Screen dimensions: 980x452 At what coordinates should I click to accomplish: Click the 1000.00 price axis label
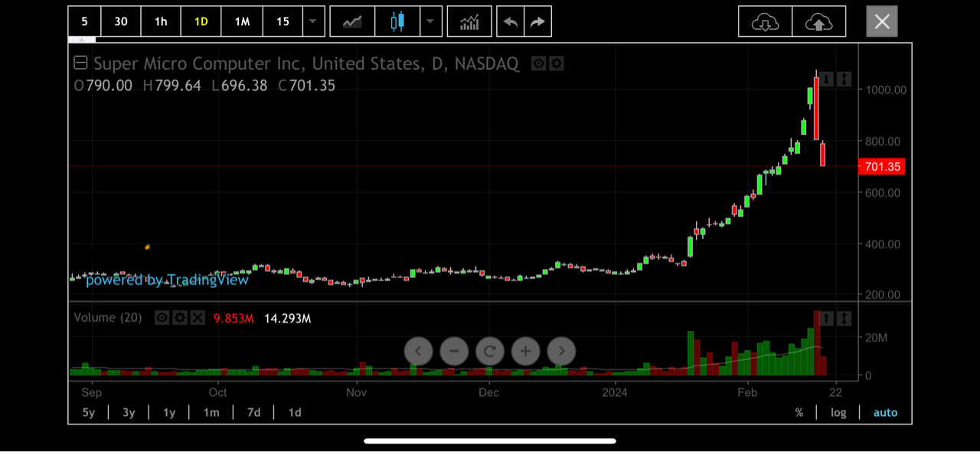click(x=886, y=90)
